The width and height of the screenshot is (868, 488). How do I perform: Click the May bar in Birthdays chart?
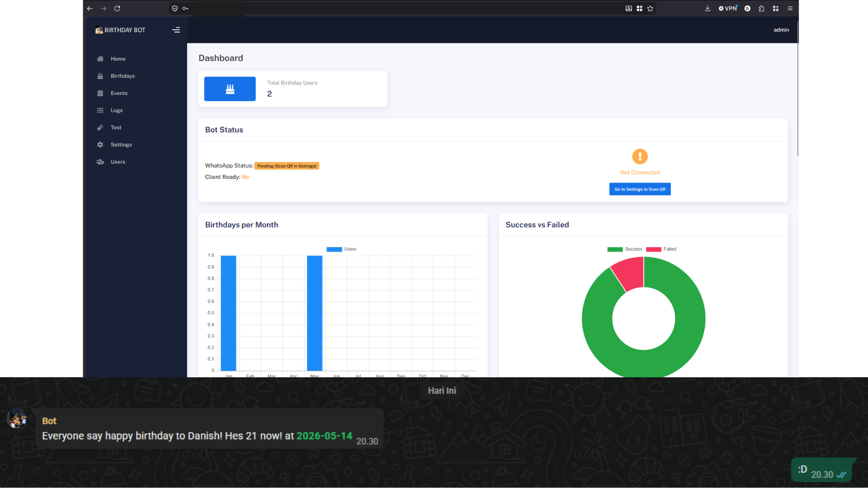(x=315, y=313)
